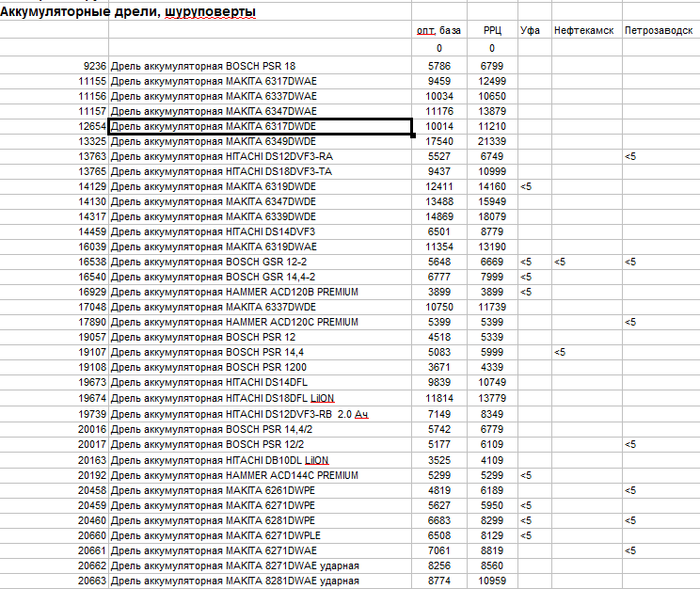Click cell 'HITACHI DS14DVF3' drill name
This screenshot has height=589, width=700.
[260, 231]
